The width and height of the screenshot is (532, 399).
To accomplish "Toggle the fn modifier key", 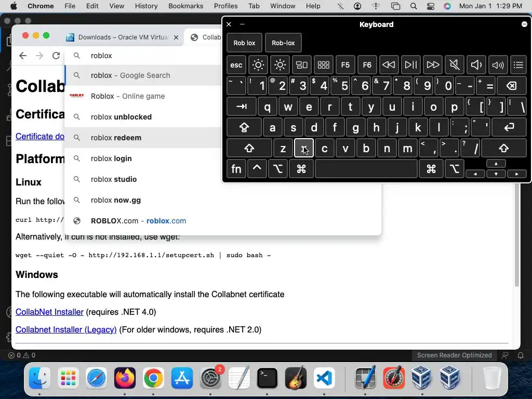I will point(236,169).
